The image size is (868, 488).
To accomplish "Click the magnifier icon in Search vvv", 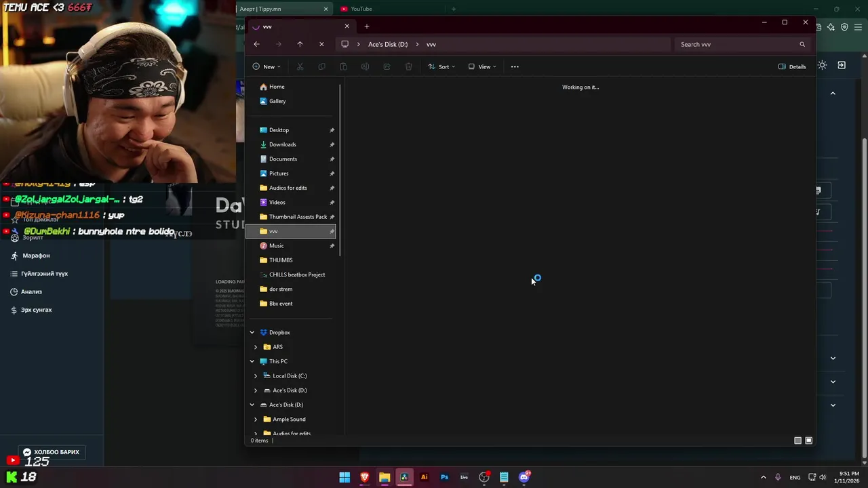I will pos(802,44).
